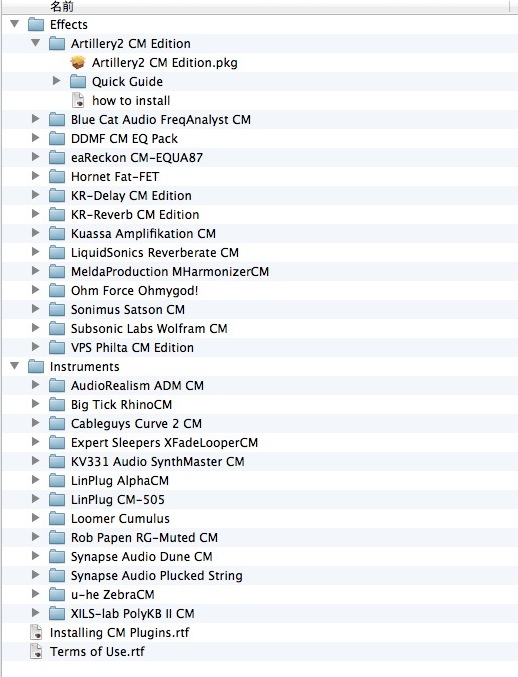Viewport: 518px width, 677px height.
Task: Select the Kuassa Amplifikation CM folder name
Action: point(143,234)
